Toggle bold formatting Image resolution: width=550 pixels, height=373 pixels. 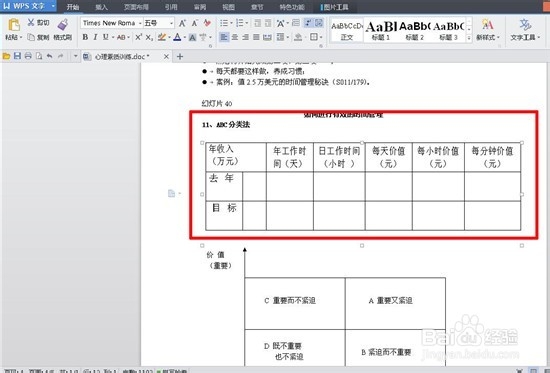coord(85,37)
